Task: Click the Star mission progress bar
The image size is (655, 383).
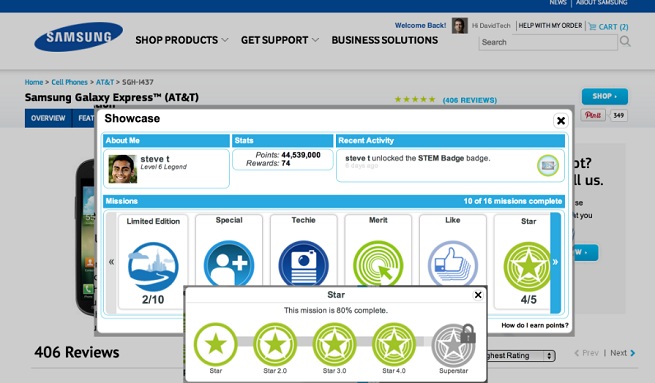Action: [334, 342]
